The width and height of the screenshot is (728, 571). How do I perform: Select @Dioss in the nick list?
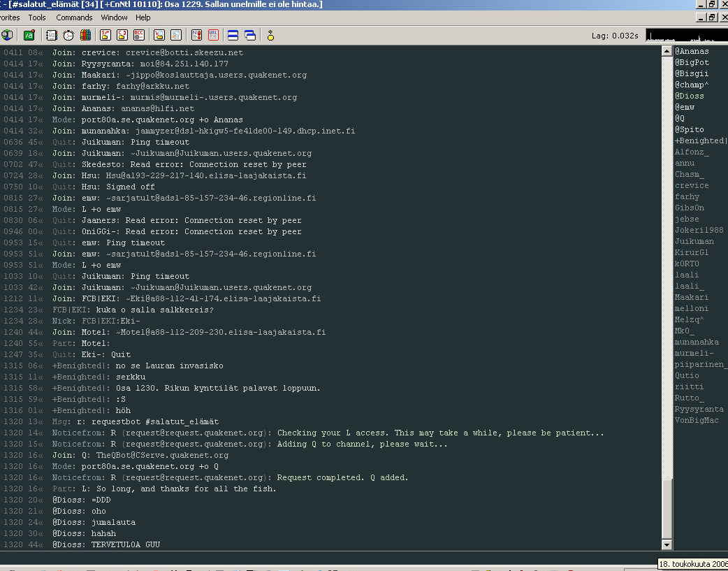coord(690,96)
